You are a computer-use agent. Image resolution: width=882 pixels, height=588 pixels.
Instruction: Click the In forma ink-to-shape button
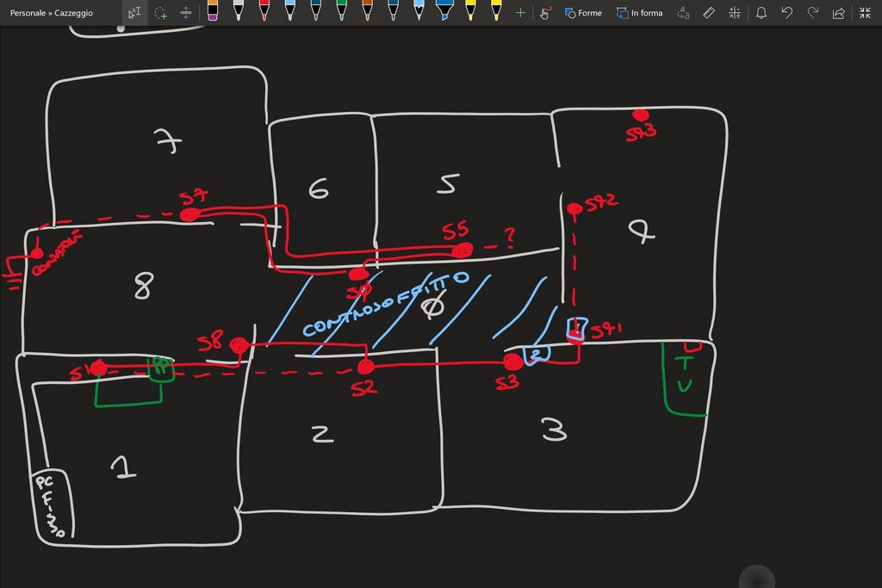point(639,13)
